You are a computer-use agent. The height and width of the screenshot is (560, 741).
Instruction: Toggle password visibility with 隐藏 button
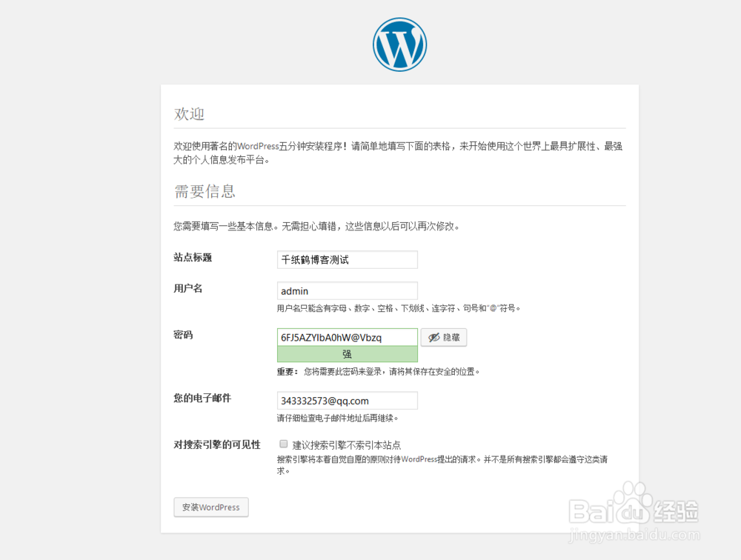pos(444,338)
